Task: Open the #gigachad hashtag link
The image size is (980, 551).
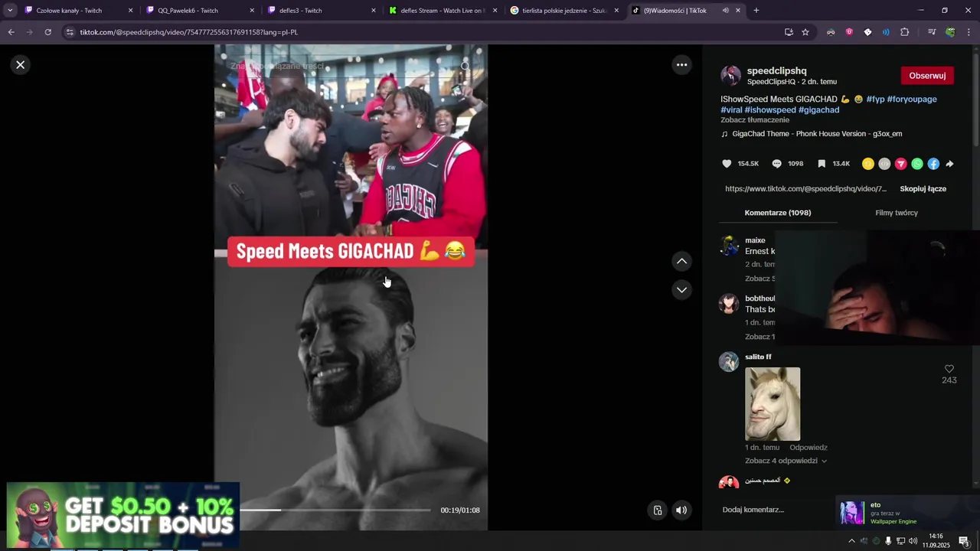Action: point(818,110)
